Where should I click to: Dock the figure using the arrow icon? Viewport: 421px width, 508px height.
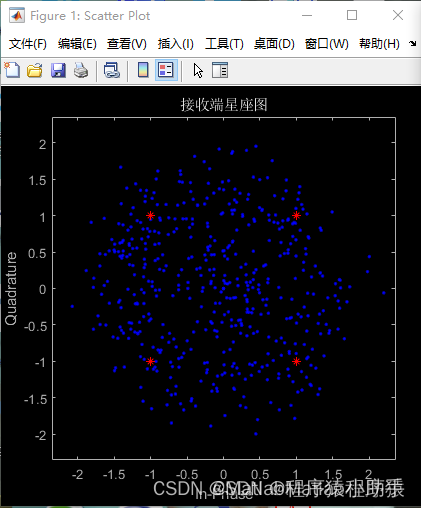pyautogui.click(x=413, y=43)
